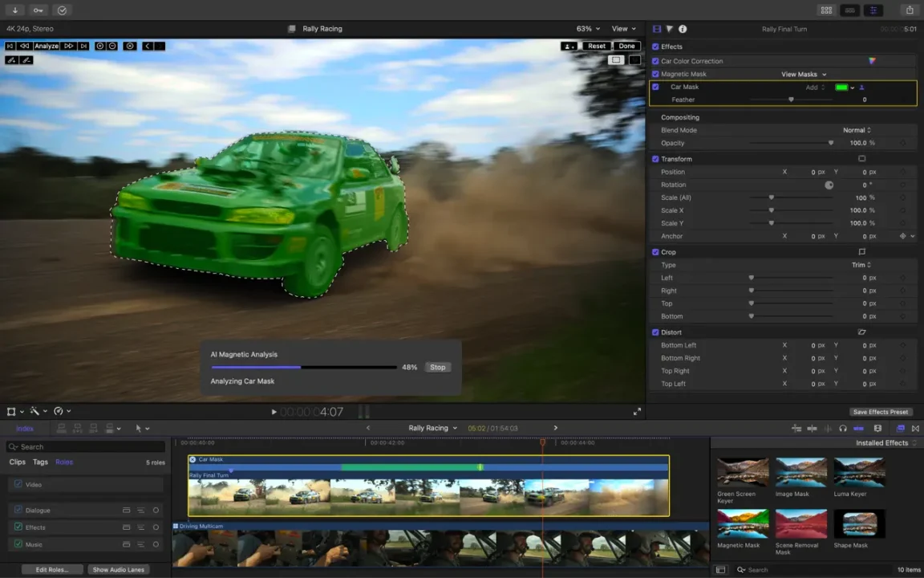
Task: Click the Show Audio Lanes button
Action: (119, 569)
